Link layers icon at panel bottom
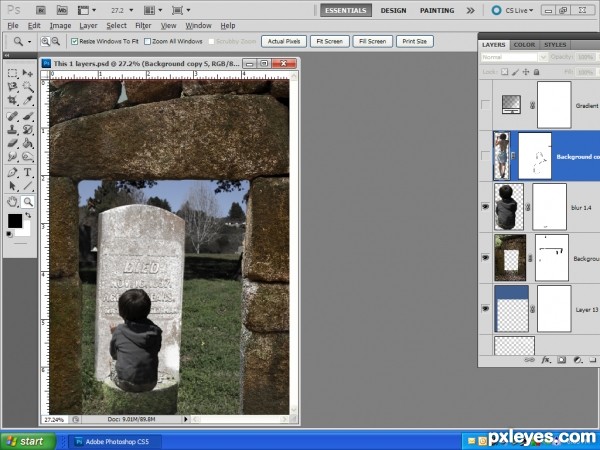Image resolution: width=600 pixels, height=450 pixels. click(x=529, y=360)
